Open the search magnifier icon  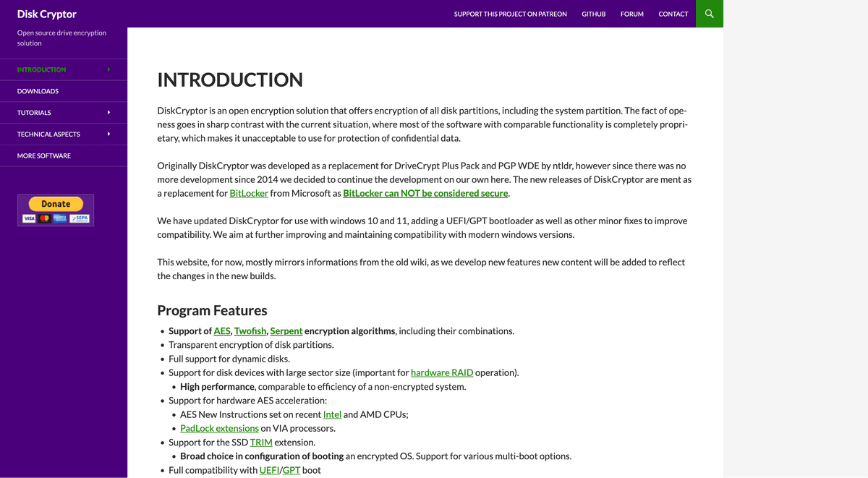709,14
